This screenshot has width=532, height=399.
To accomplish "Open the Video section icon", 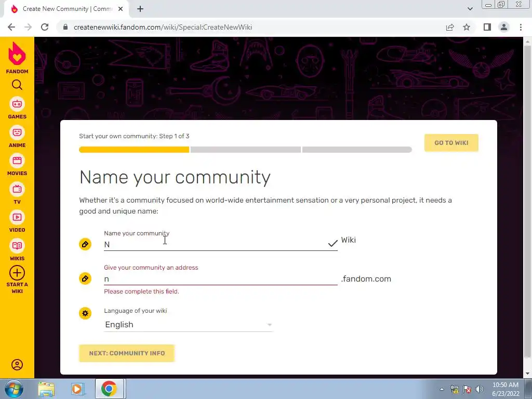I will (x=17, y=217).
